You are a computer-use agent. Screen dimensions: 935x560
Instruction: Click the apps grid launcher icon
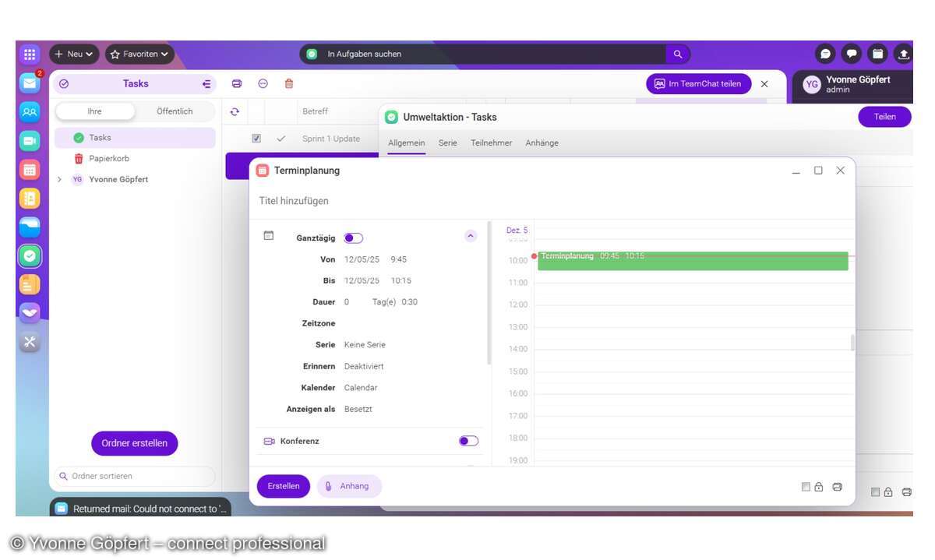[x=30, y=55]
